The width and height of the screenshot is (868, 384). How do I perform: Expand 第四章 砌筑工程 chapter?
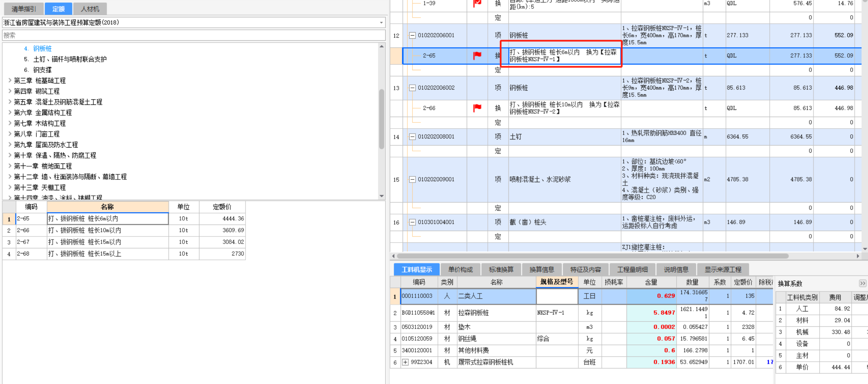[x=10, y=91]
